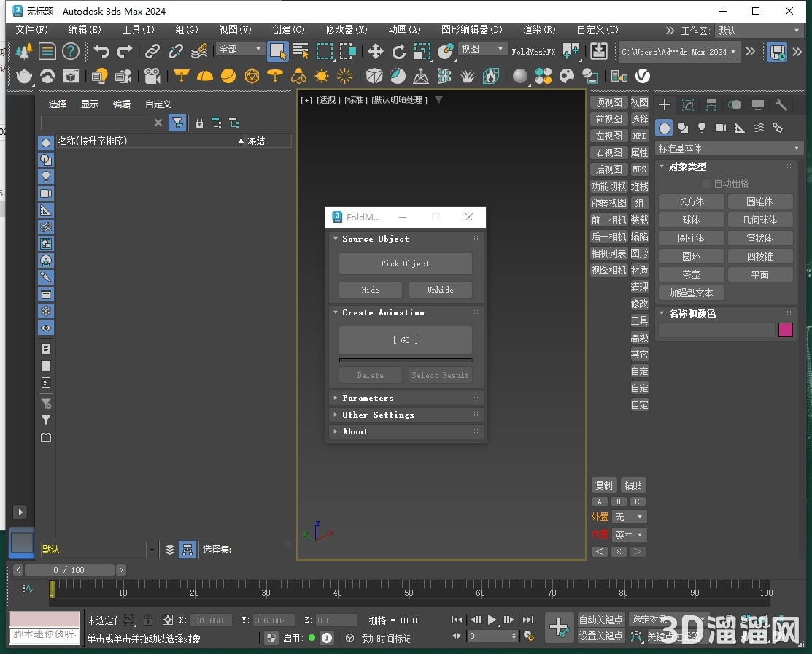Click the save file toolbar icon
The height and width of the screenshot is (654, 812).
[777, 52]
